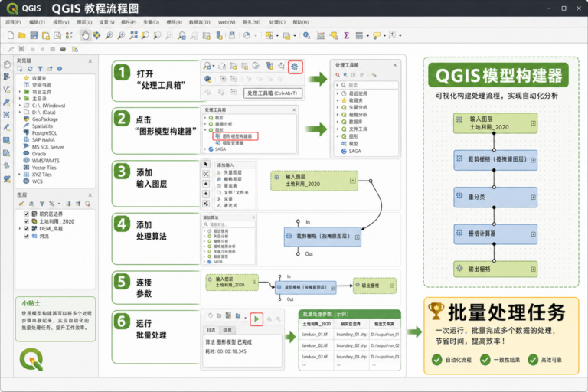Click the Pan Map to Selection icon

tap(97, 35)
